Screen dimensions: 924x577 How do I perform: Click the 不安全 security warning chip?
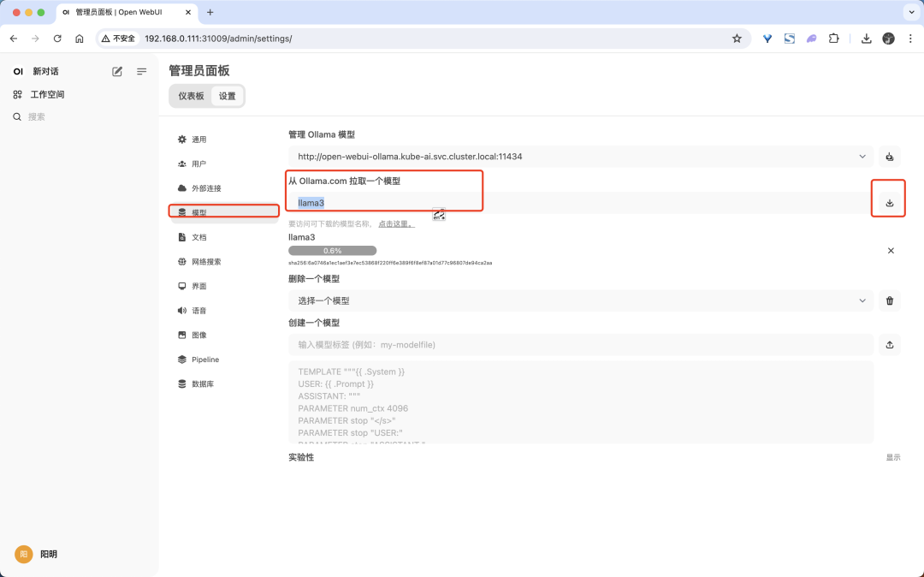(x=118, y=39)
